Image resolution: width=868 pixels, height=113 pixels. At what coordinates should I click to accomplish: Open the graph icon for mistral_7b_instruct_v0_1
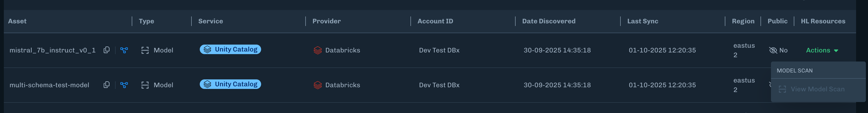[124, 50]
